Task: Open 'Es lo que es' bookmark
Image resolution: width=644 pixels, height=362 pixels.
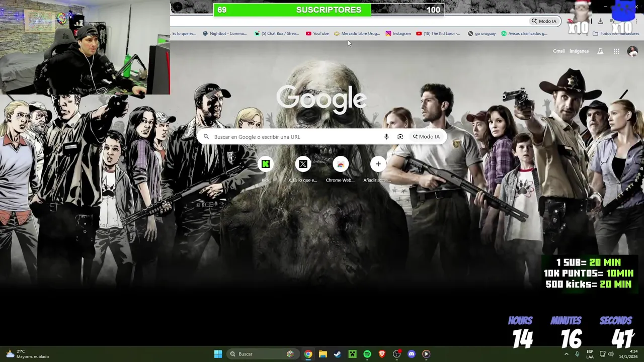Action: (184, 34)
